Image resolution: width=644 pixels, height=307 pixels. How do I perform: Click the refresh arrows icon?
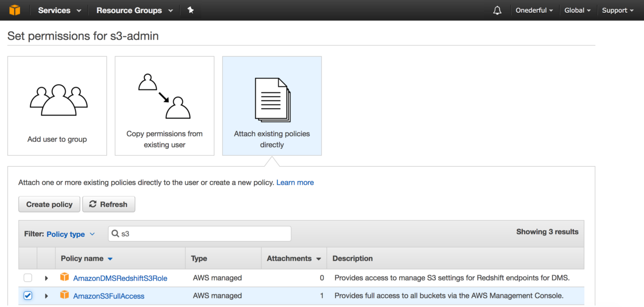[93, 204]
